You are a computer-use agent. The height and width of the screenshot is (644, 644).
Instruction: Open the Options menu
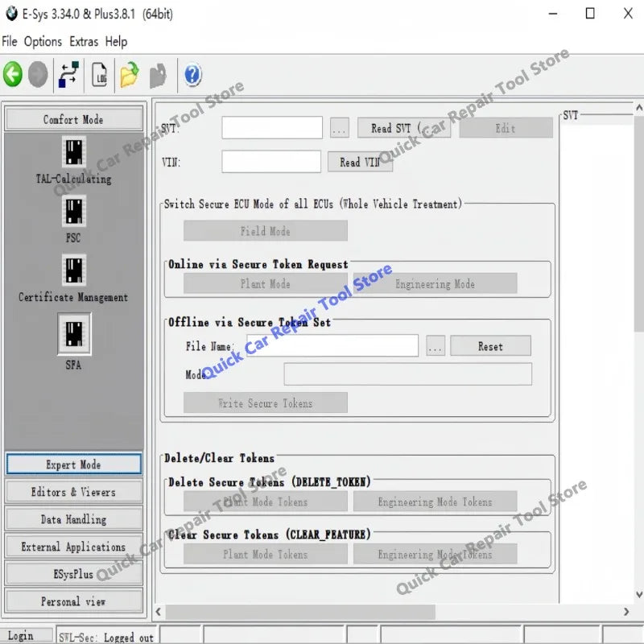coord(43,42)
